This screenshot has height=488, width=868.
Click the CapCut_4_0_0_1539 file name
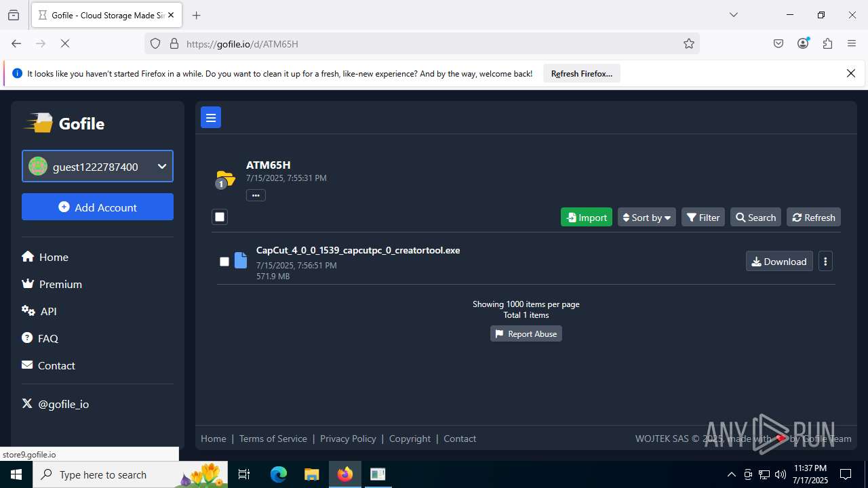click(x=358, y=250)
